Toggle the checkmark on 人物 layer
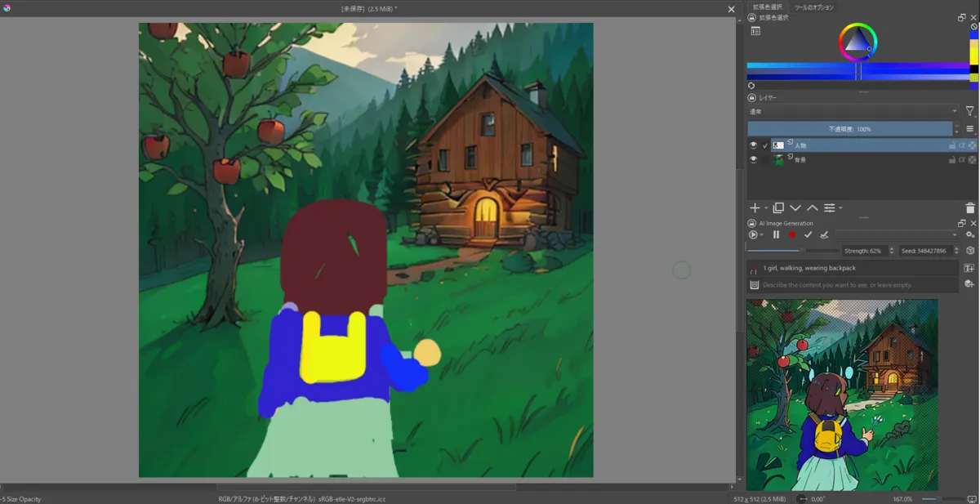980x504 pixels. tap(765, 145)
